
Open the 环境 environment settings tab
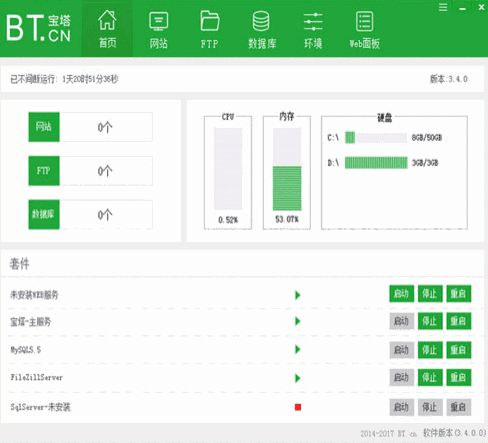point(313,29)
